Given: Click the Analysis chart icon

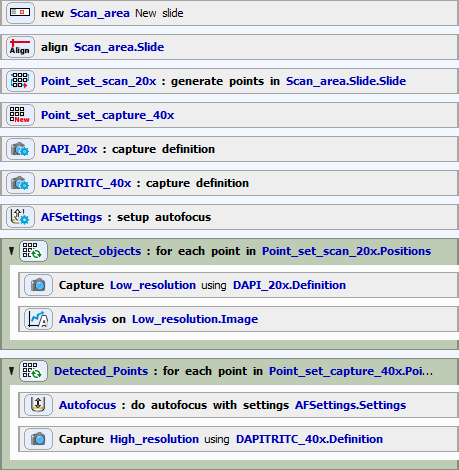Looking at the screenshot, I should point(38,319).
